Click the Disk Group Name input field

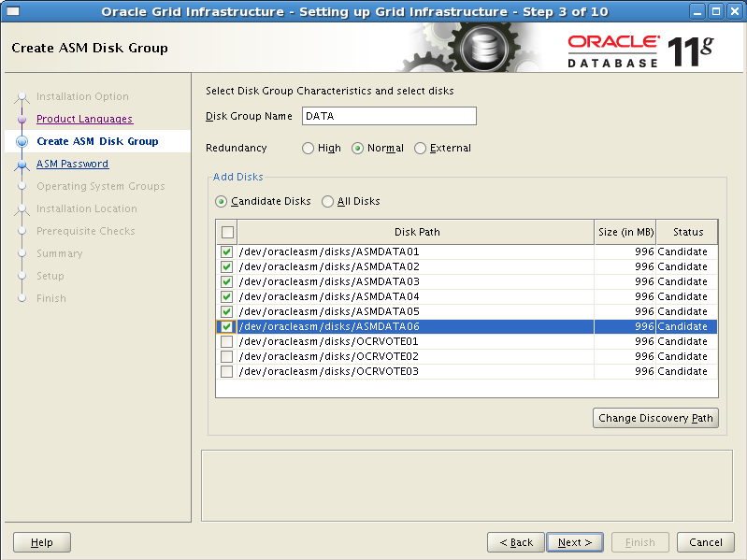[x=389, y=116]
